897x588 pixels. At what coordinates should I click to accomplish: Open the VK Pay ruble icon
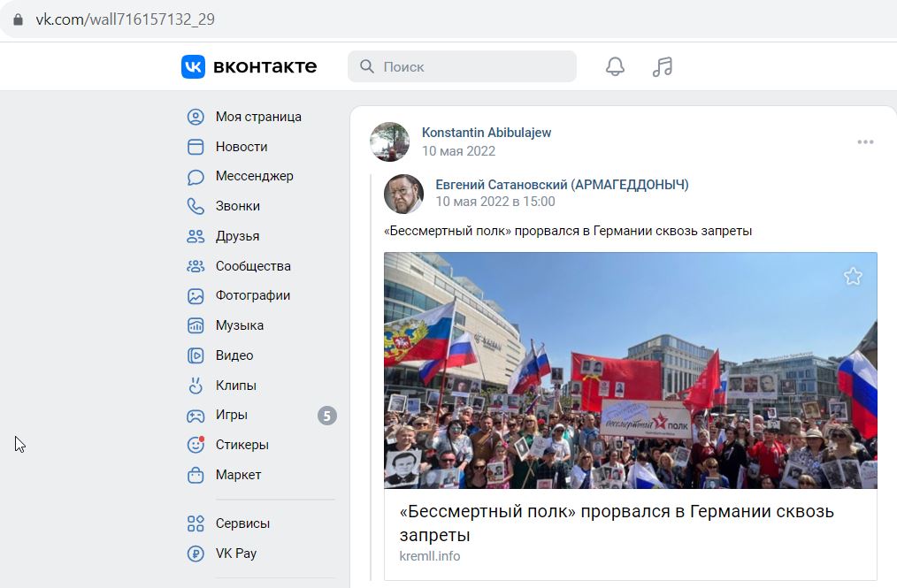click(x=195, y=554)
